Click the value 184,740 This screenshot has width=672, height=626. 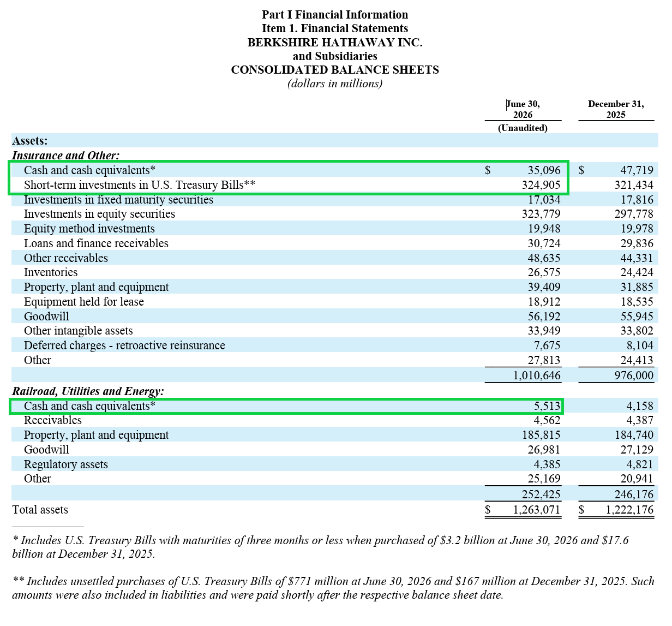pyautogui.click(x=634, y=435)
